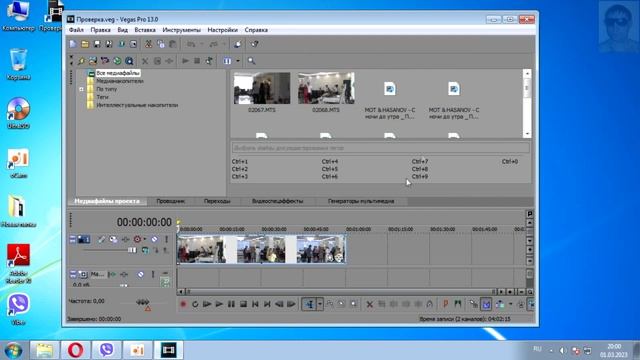
Task: Select 'Интеллектуальные накопители' folder
Action: (x=137, y=105)
